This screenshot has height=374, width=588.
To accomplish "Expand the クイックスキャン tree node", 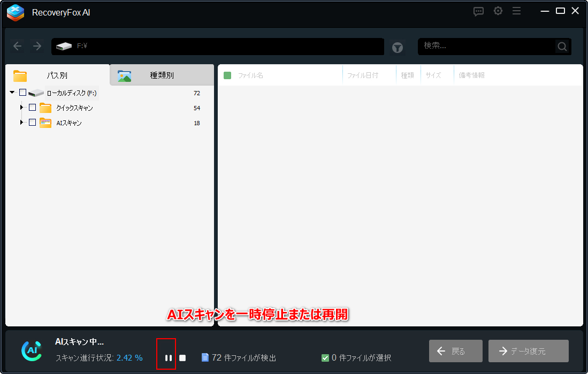I will tap(22, 108).
